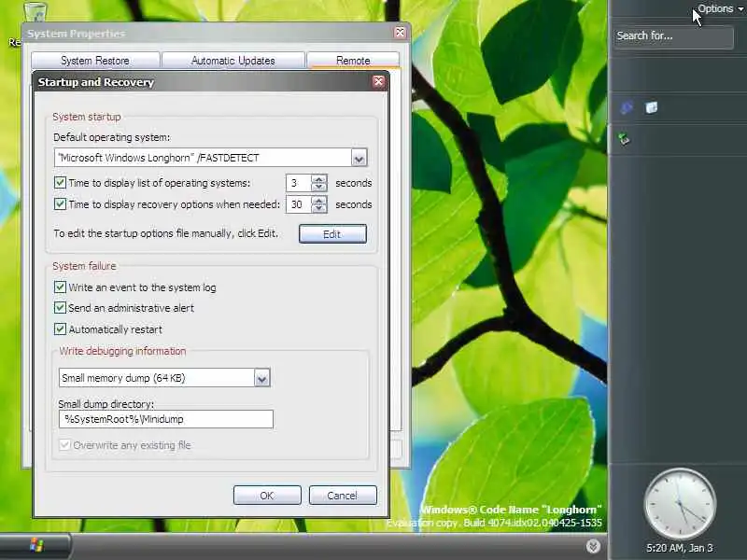Click the Small dump directory field
747x560 pixels.
(166, 419)
